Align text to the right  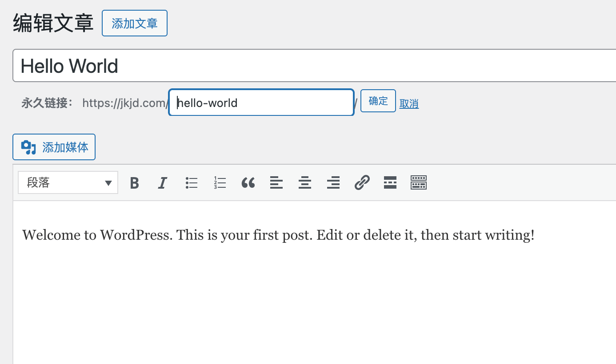click(333, 183)
